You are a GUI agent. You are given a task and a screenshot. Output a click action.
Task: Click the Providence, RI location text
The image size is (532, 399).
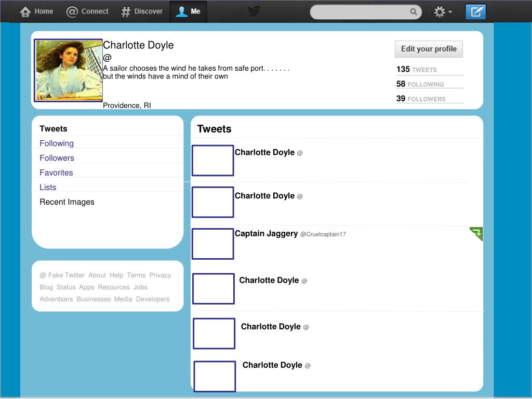tap(127, 105)
